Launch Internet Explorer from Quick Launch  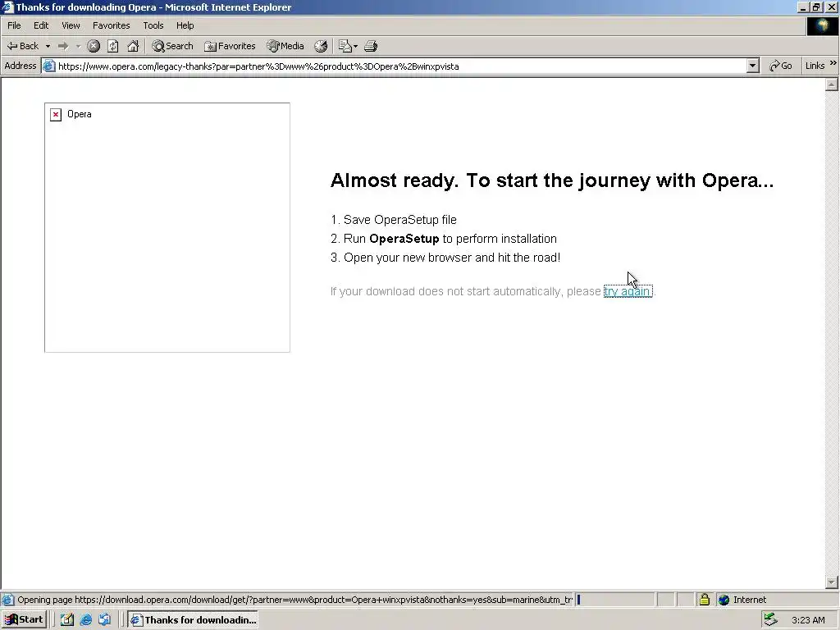[x=85, y=620]
